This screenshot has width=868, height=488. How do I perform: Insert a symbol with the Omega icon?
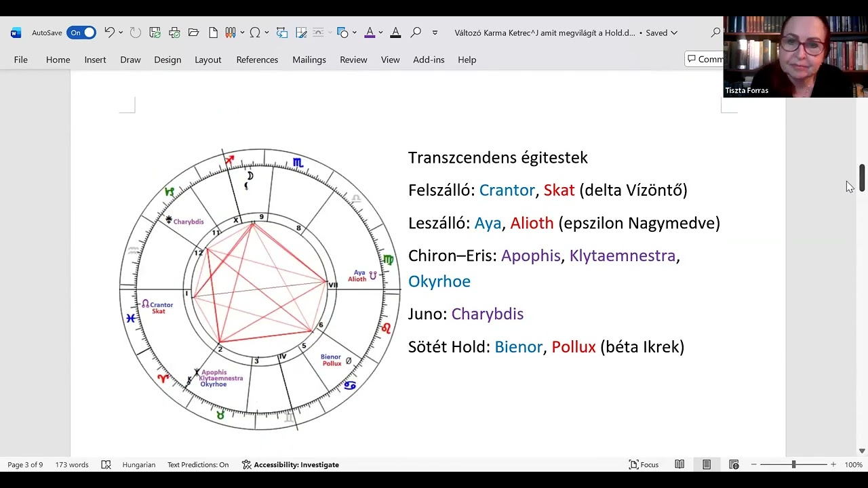(255, 33)
